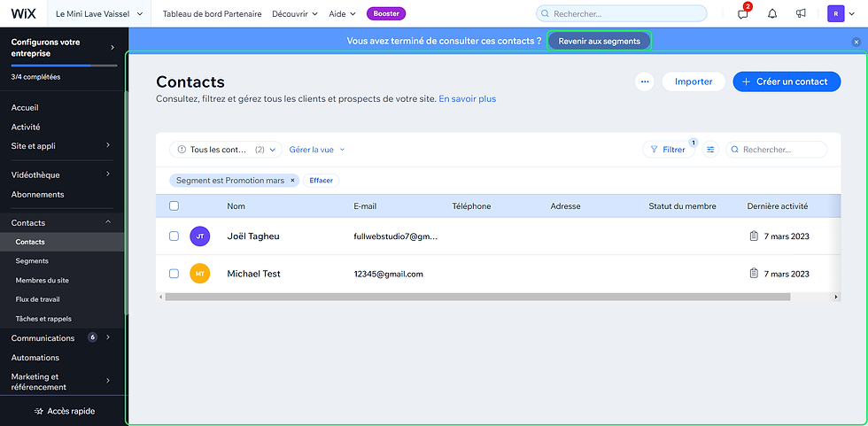The height and width of the screenshot is (426, 868).
Task: Click the E-mail column header
Action: click(365, 206)
